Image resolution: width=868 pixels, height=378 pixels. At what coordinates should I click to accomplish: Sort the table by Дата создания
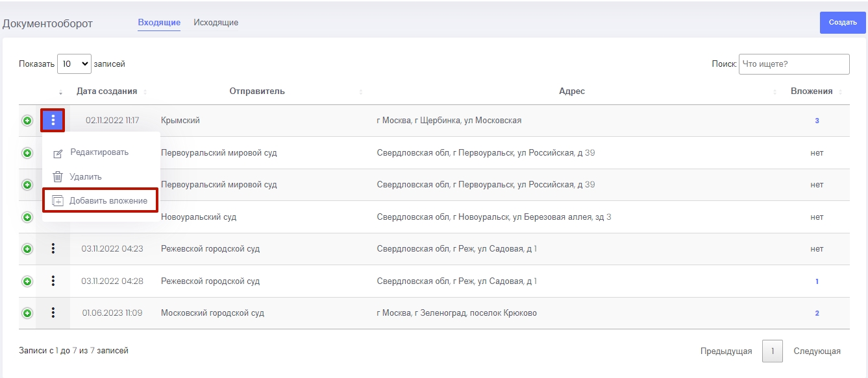(x=107, y=91)
